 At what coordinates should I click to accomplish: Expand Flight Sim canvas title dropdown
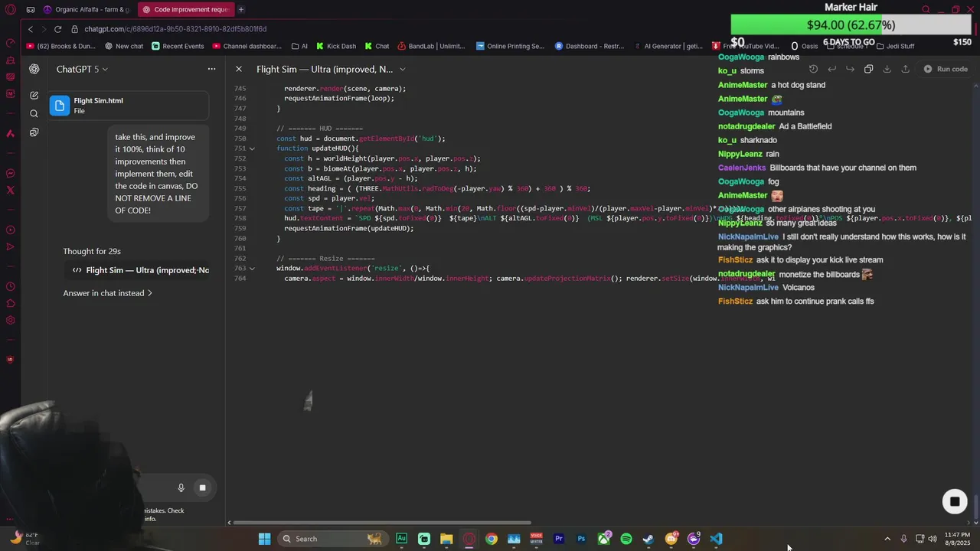click(403, 69)
